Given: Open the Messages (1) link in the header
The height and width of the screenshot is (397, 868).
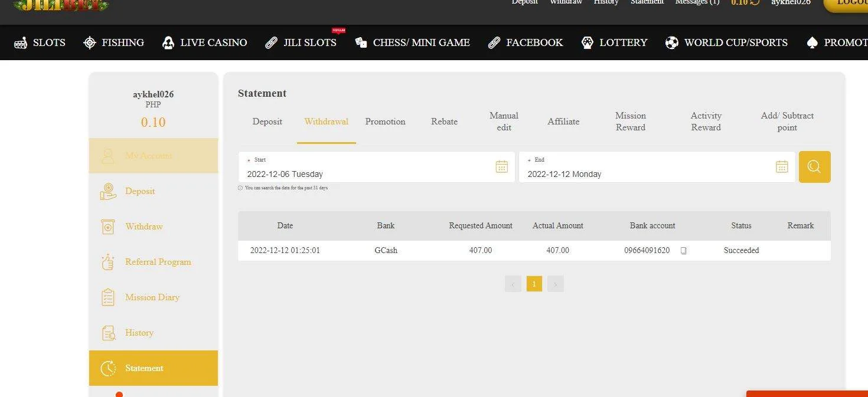Looking at the screenshot, I should pos(697,2).
